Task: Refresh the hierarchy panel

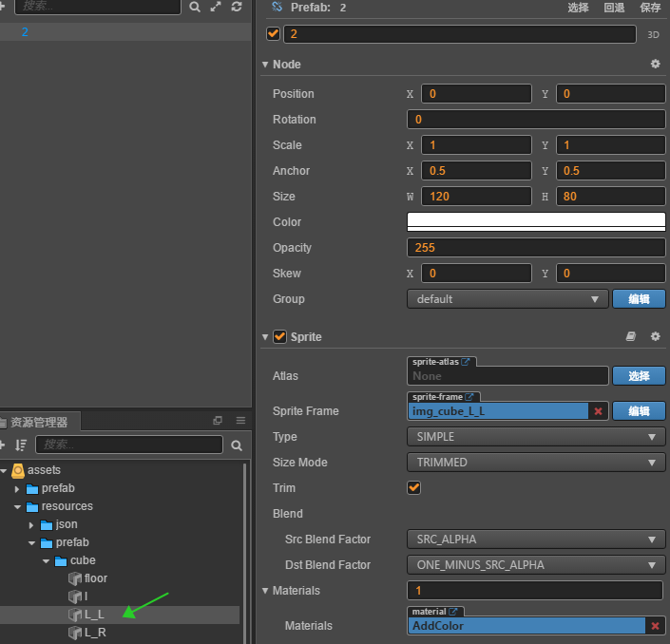Action: (x=237, y=7)
